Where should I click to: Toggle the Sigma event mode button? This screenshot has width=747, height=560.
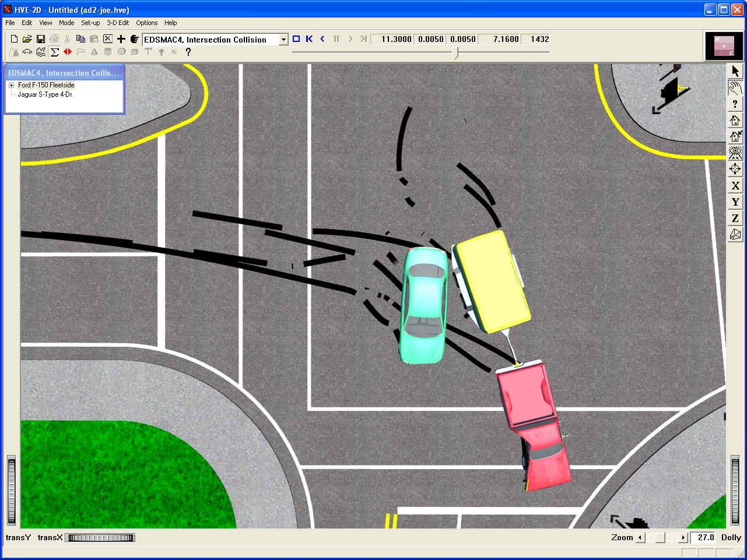tap(54, 52)
